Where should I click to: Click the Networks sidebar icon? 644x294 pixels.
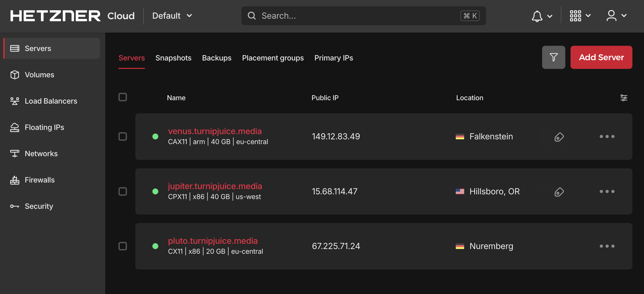coord(14,153)
